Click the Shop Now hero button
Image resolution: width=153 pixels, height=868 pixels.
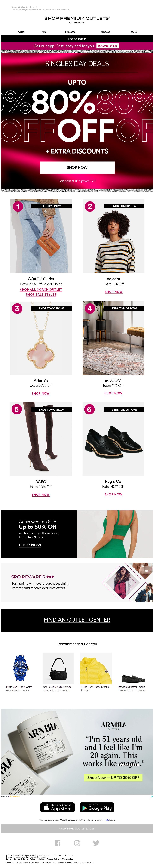77,167
